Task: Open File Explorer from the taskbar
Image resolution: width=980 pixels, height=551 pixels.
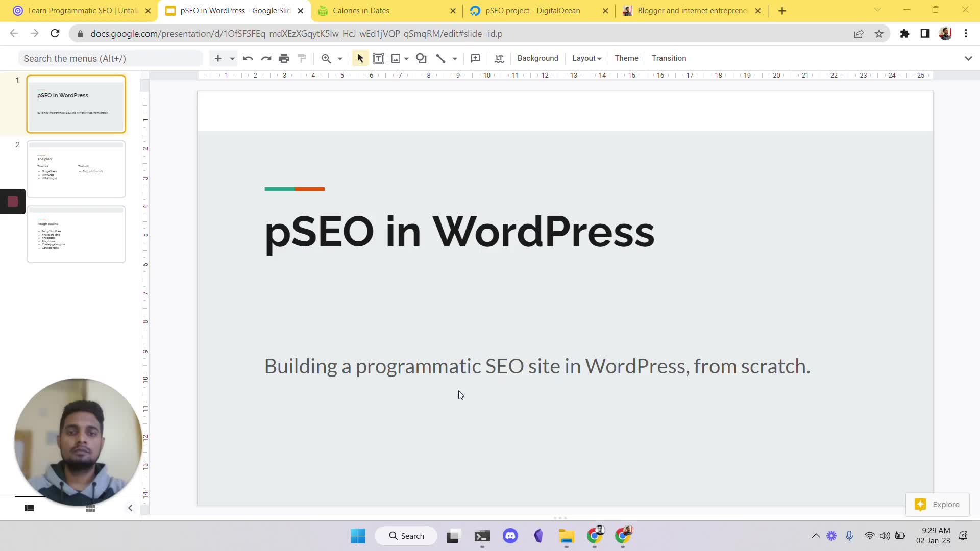Action: [566, 536]
